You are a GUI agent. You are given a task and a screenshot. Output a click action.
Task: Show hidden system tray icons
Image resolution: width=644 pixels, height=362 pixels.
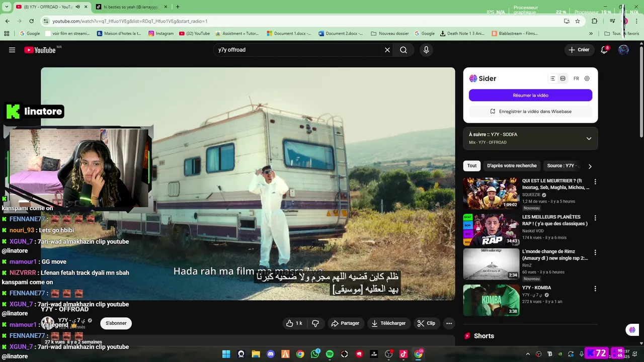coord(528,354)
